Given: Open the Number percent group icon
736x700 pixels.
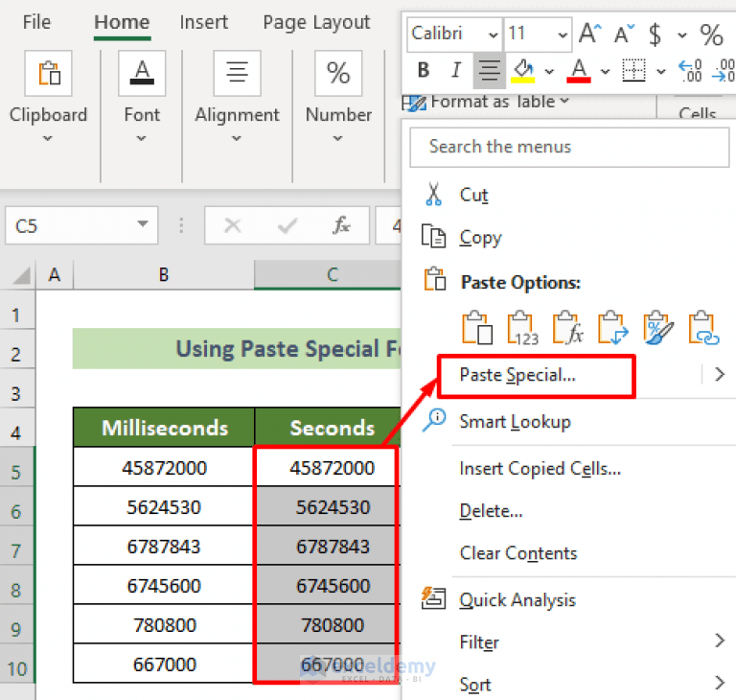Looking at the screenshot, I should 338,73.
